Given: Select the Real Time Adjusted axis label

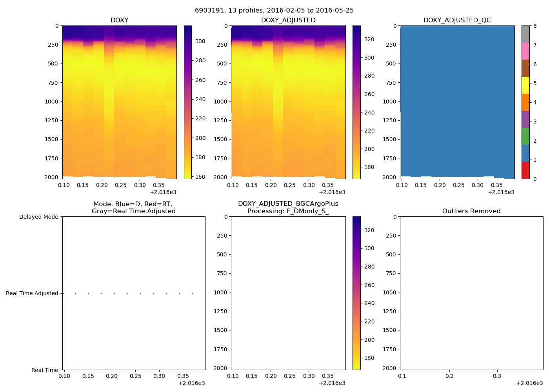Looking at the screenshot, I should tap(32, 293).
